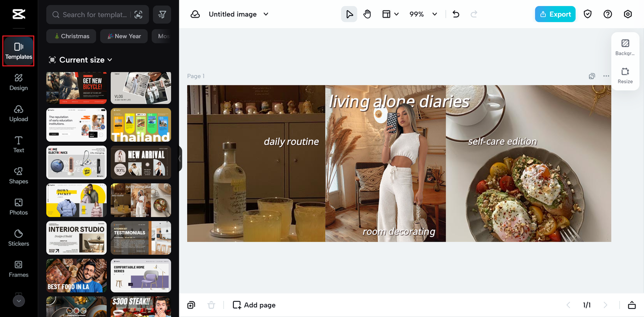
Task: Go to the previous page arrow
Action: [x=569, y=305]
